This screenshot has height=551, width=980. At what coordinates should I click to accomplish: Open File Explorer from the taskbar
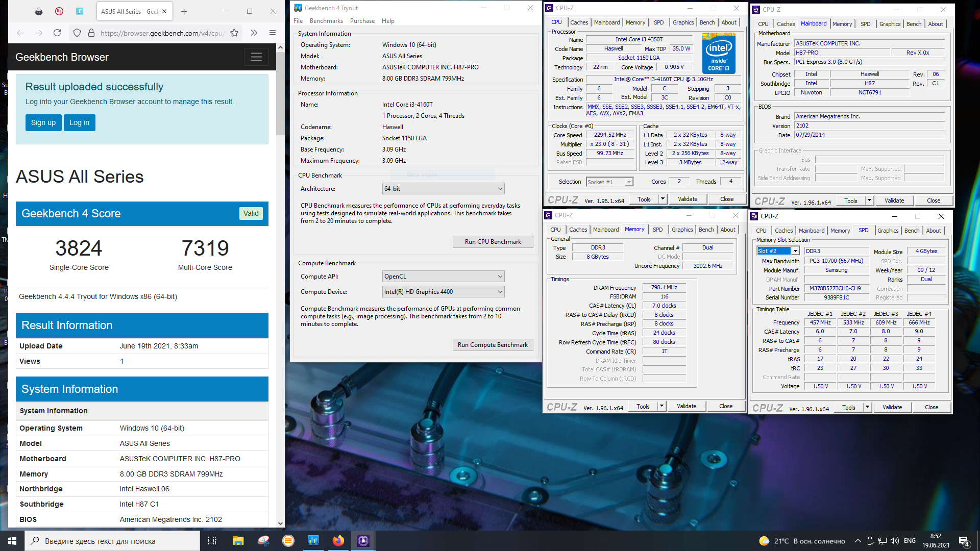pyautogui.click(x=238, y=541)
